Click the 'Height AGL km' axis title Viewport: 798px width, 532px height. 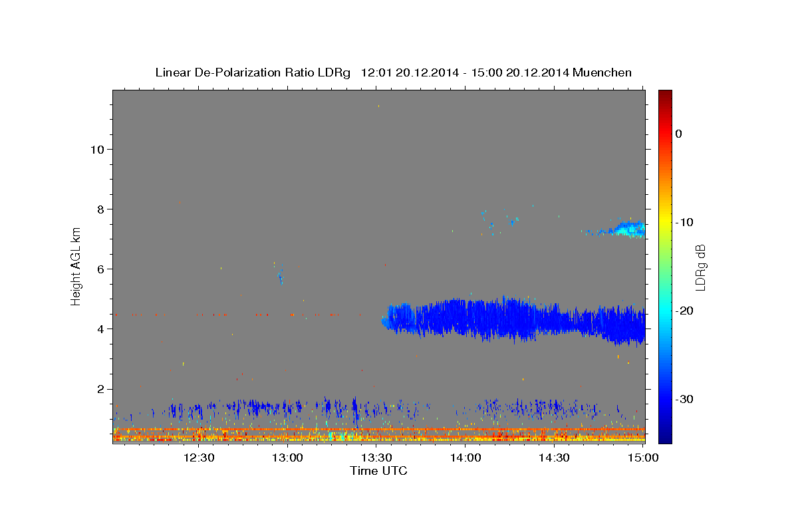point(76,266)
